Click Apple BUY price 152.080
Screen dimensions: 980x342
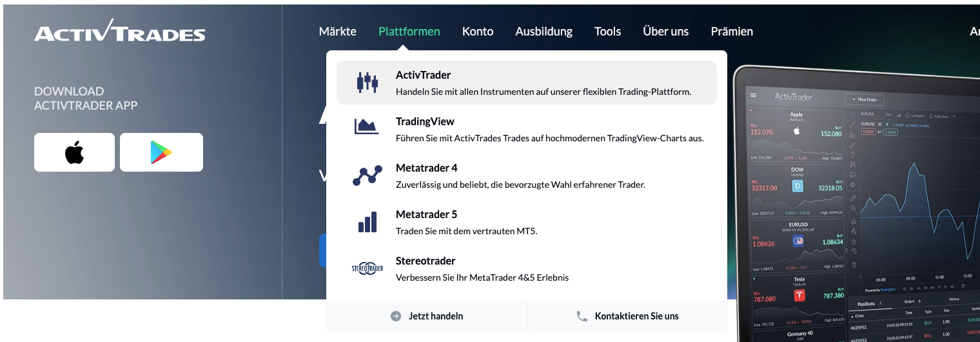(831, 134)
